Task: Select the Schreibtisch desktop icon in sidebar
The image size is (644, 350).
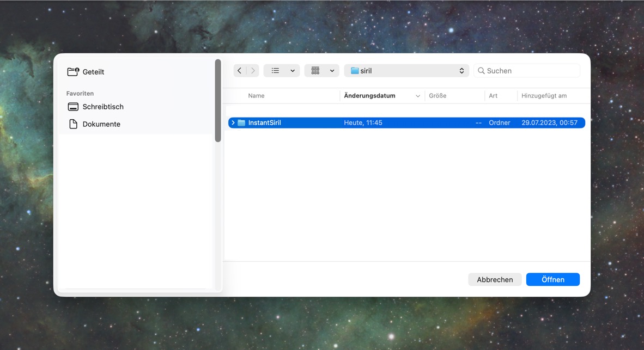Action: pyautogui.click(x=73, y=107)
